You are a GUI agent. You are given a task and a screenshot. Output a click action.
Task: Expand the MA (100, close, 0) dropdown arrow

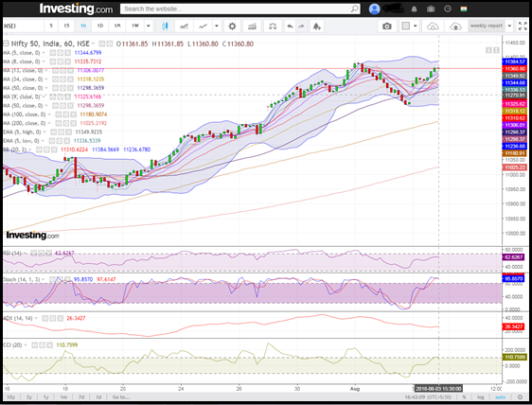coord(49,114)
